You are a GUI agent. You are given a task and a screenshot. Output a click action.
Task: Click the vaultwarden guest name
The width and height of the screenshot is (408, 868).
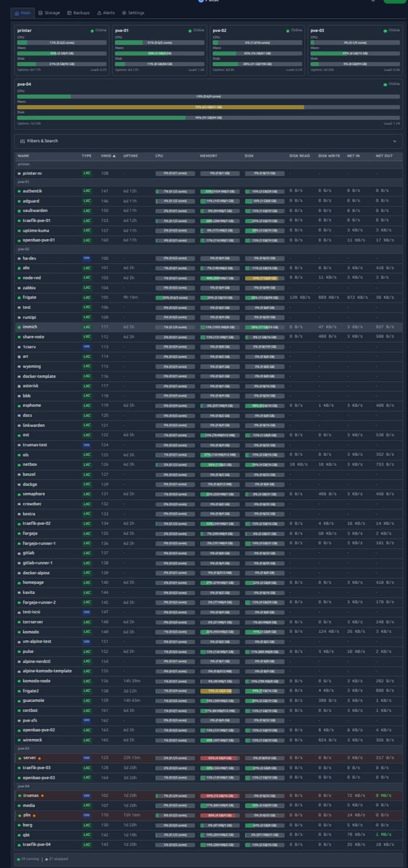(x=35, y=210)
